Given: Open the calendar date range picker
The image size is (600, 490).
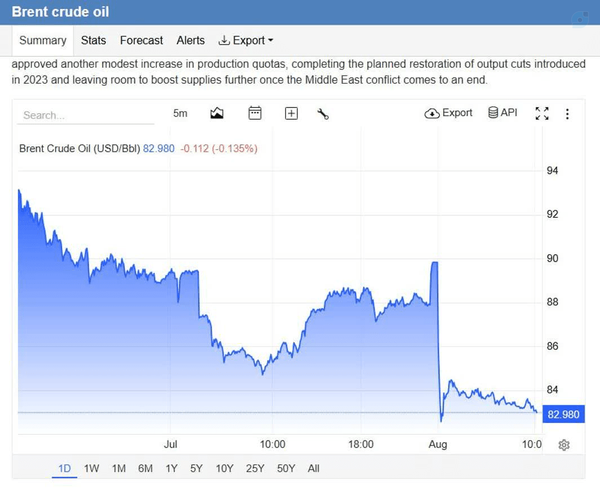Looking at the screenshot, I should pos(255,113).
